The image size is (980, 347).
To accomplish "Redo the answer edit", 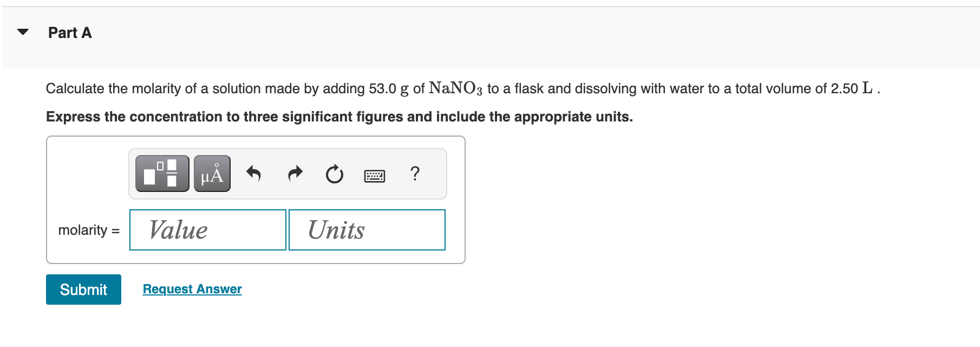I will (x=295, y=173).
